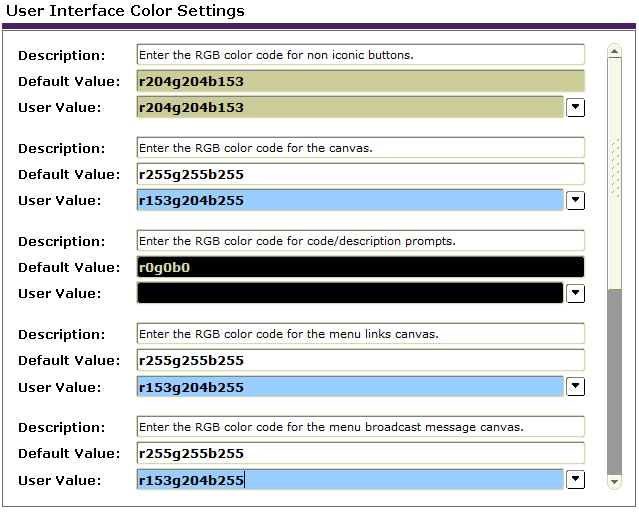
Task: Click canvas Default Value field r255g255b255
Action: tap(361, 174)
